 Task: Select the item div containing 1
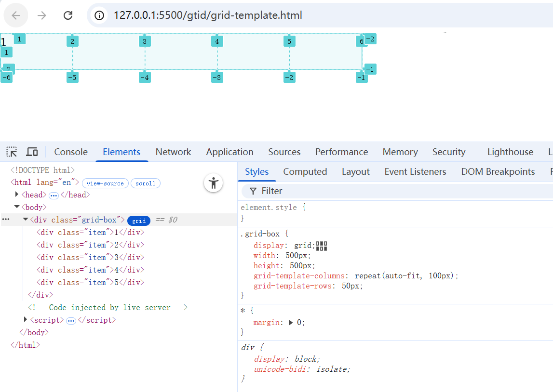91,232
